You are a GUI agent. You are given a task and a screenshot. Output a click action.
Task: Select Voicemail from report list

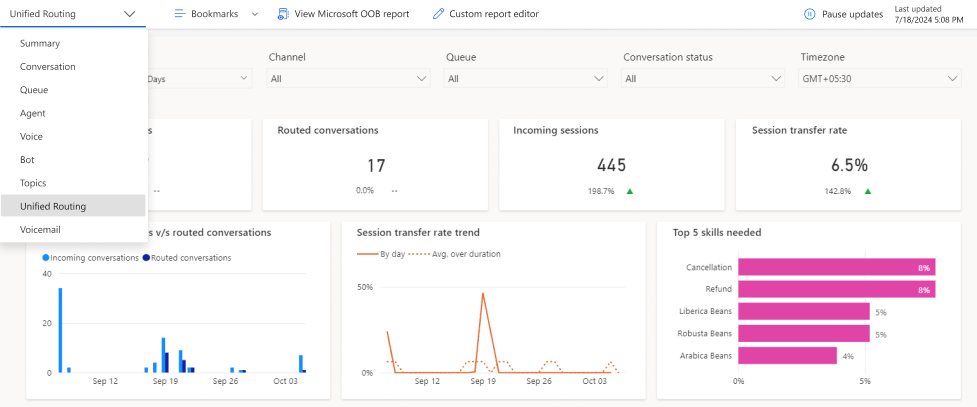(73, 229)
